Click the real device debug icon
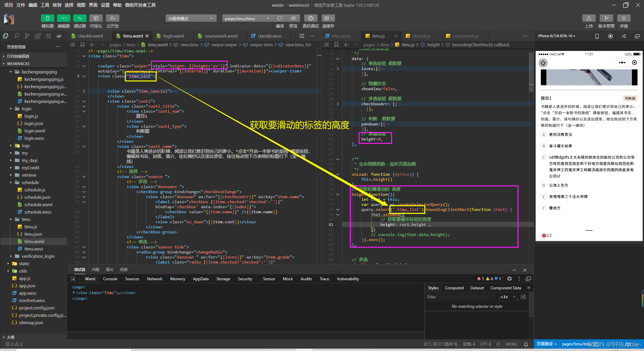 pos(311,18)
